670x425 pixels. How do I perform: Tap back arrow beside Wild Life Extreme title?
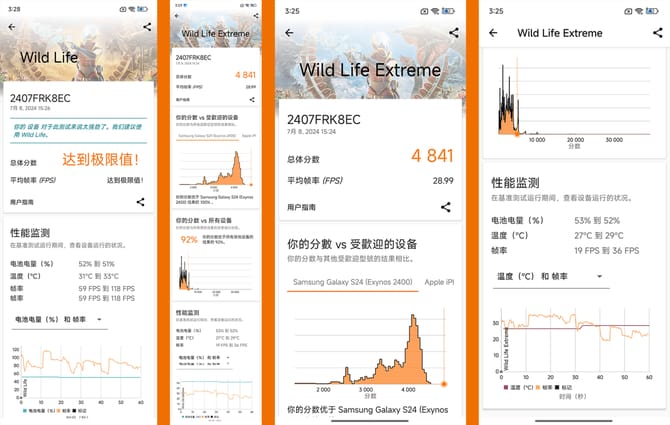[492, 33]
